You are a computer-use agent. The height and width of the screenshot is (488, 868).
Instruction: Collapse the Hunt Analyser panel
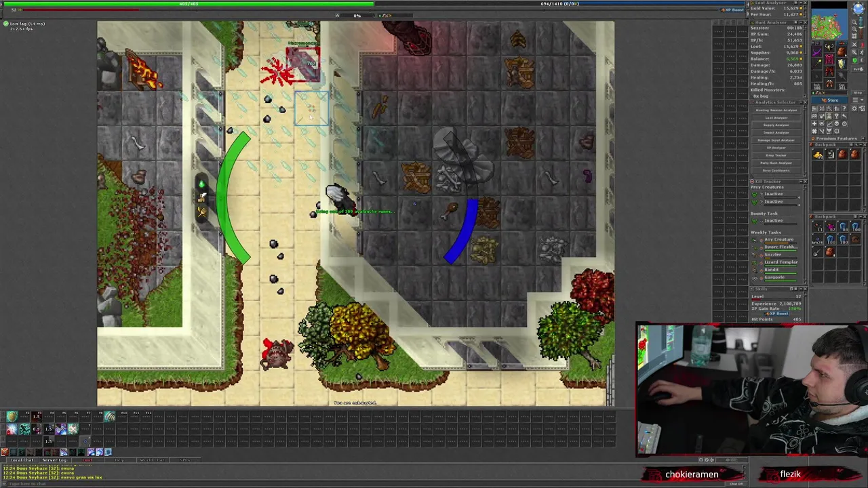(800, 22)
